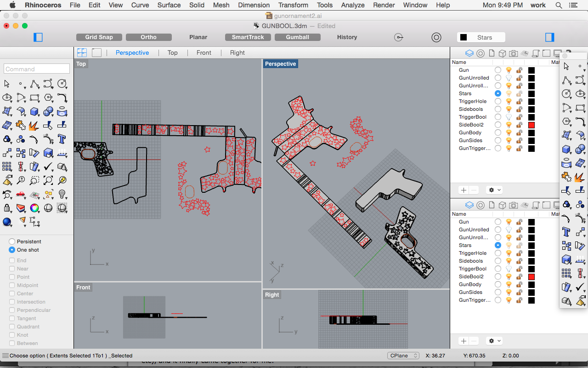588x368 pixels.
Task: Click the lightbulb Hide objects icon in the left toolbar
Action: [x=62, y=194]
